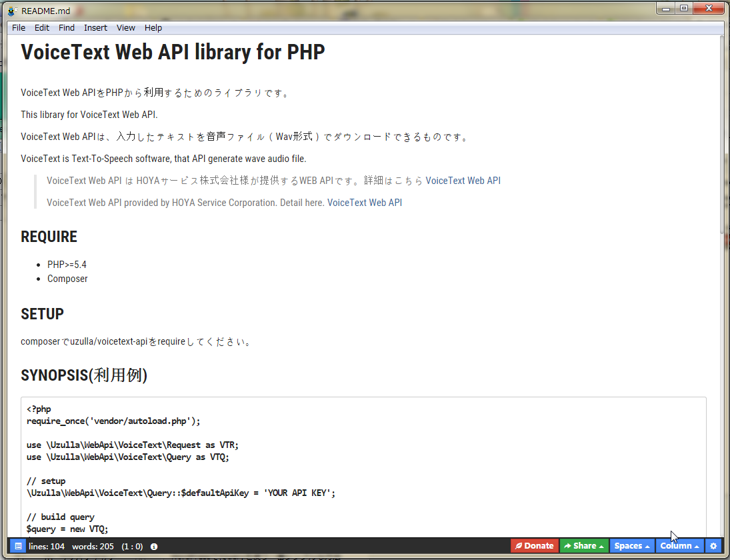Click the SYNOPSIS heading
730x560 pixels.
84,375
